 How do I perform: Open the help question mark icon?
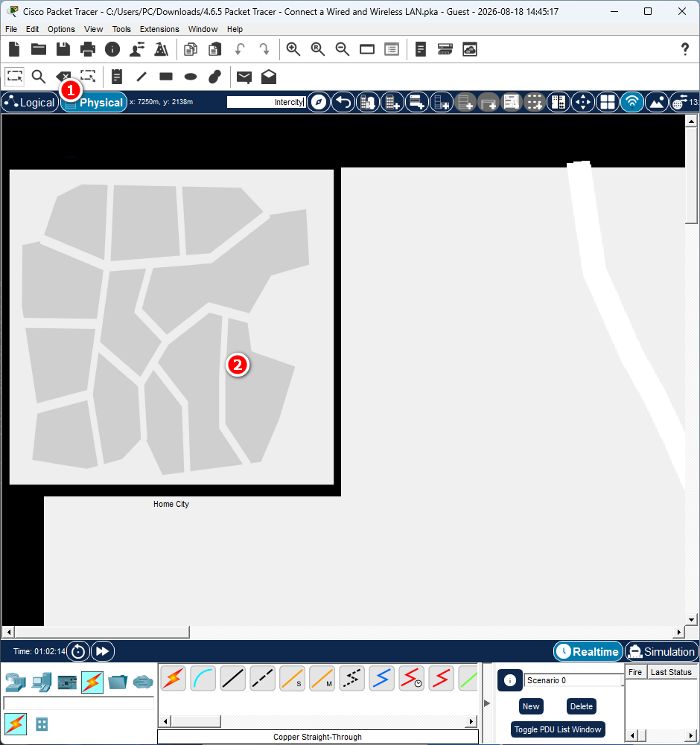click(x=685, y=49)
